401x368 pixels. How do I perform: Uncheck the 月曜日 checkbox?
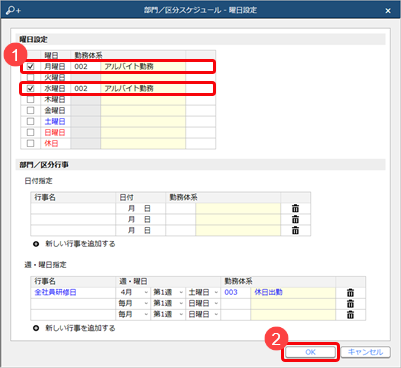(30, 66)
